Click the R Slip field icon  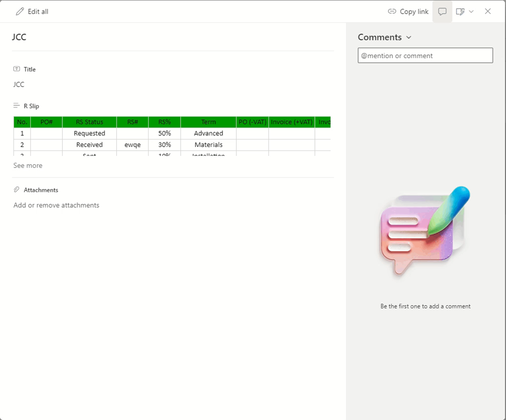(x=16, y=106)
